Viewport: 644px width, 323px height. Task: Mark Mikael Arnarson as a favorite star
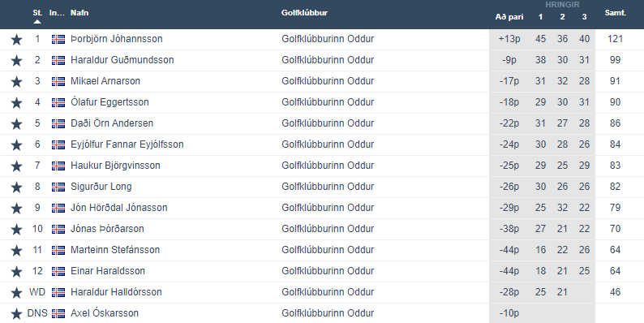[x=16, y=81]
